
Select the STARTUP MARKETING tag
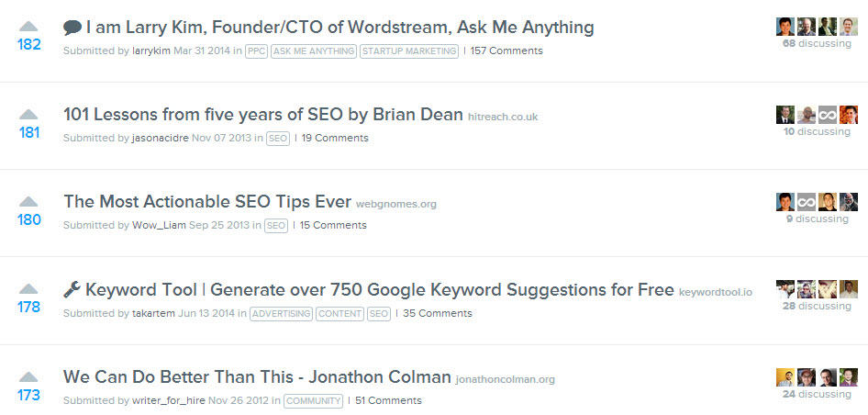(x=409, y=51)
